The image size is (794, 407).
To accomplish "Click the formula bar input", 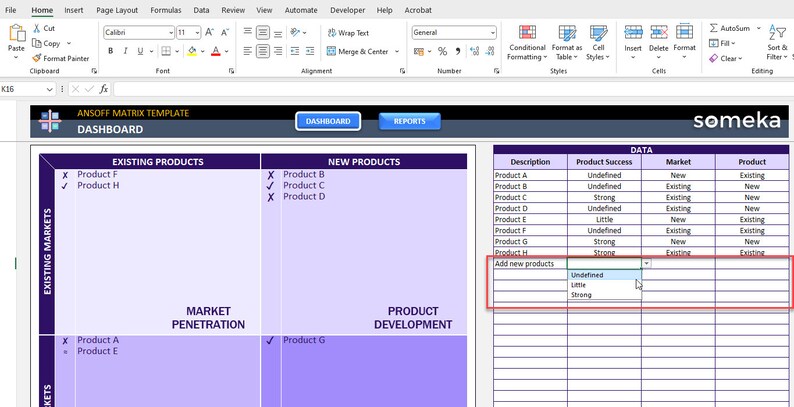I will click(x=453, y=89).
